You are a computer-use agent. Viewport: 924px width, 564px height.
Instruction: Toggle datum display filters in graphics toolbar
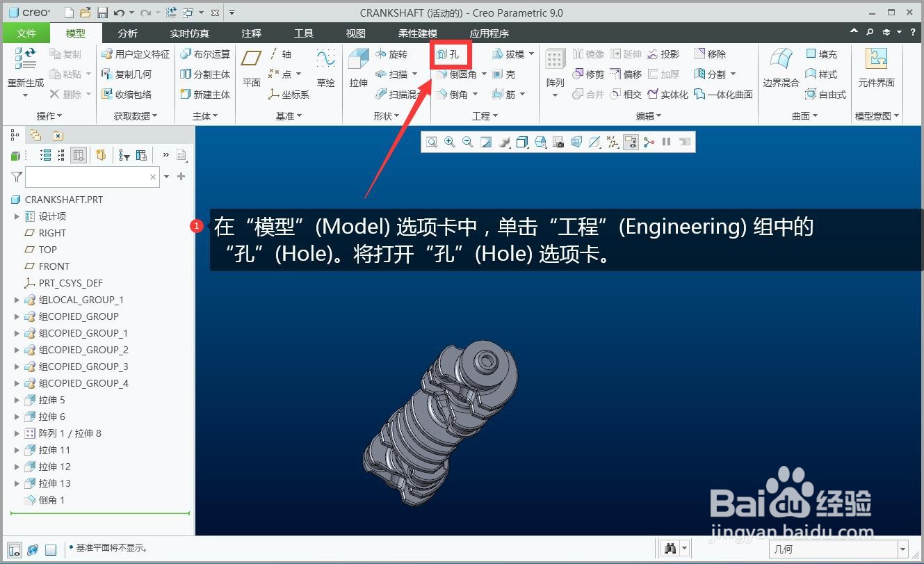pos(613,143)
